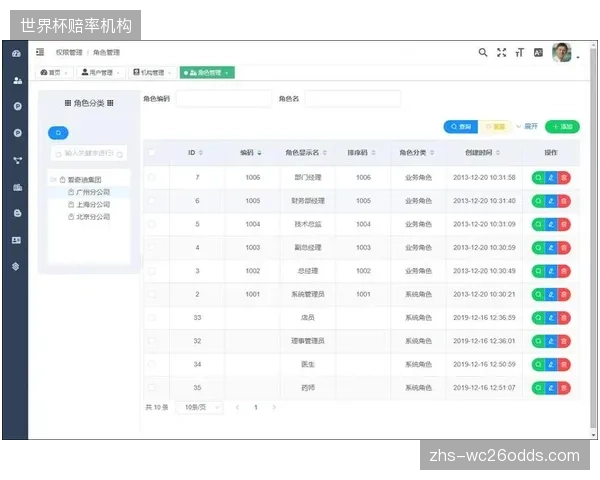Edit the 财务部经理 row
The width and height of the screenshot is (600, 480).
pyautogui.click(x=551, y=201)
